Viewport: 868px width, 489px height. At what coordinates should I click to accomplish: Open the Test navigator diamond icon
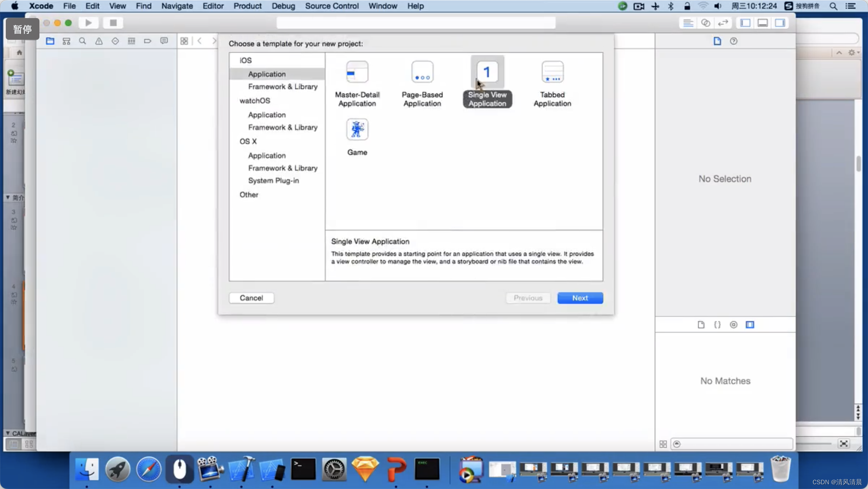[115, 41]
